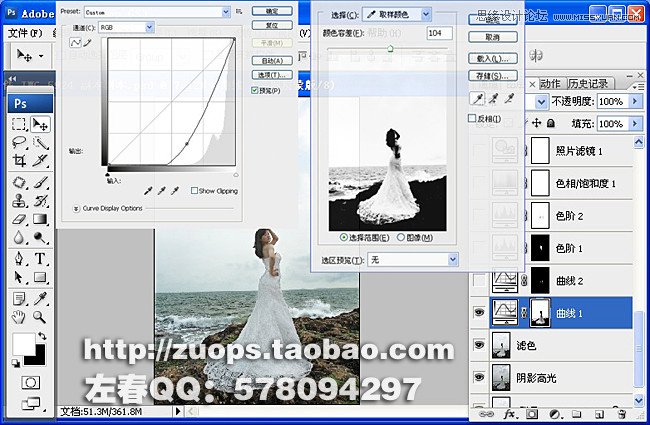Click the layer style fx icon

[509, 414]
